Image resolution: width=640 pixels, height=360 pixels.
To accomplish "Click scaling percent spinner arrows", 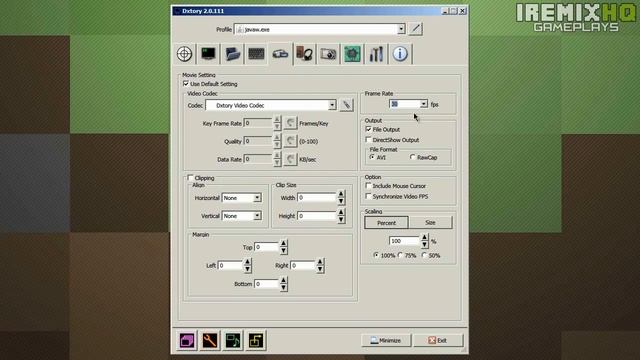I will click(x=424, y=241).
